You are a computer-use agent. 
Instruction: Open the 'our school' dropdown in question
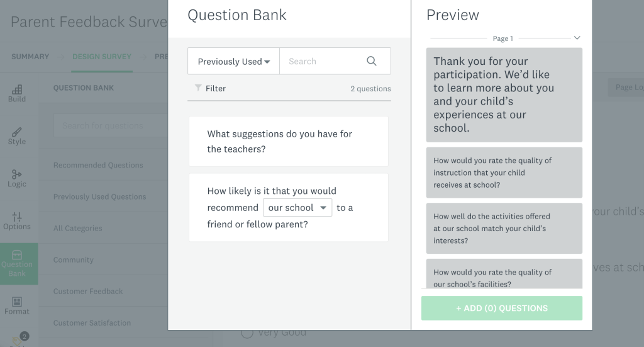(297, 208)
